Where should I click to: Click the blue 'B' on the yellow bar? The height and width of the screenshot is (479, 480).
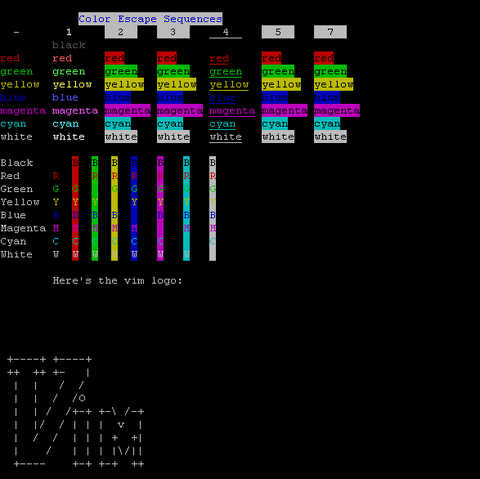point(114,215)
